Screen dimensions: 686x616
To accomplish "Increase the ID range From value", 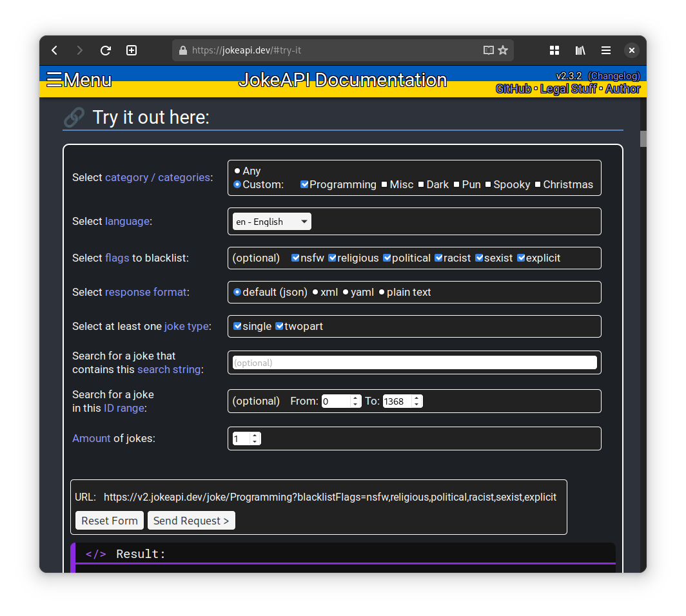I will click(x=356, y=398).
